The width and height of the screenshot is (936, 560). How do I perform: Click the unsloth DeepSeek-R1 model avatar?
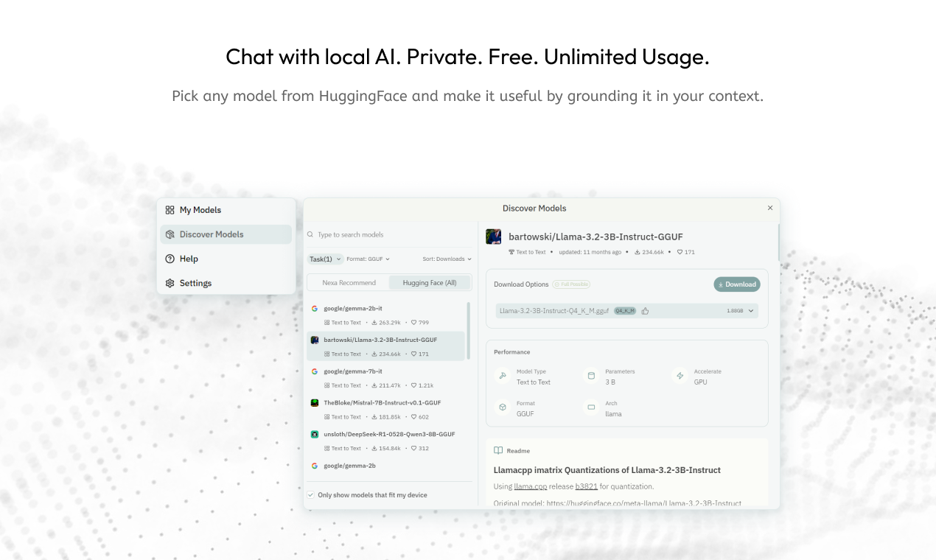315,435
